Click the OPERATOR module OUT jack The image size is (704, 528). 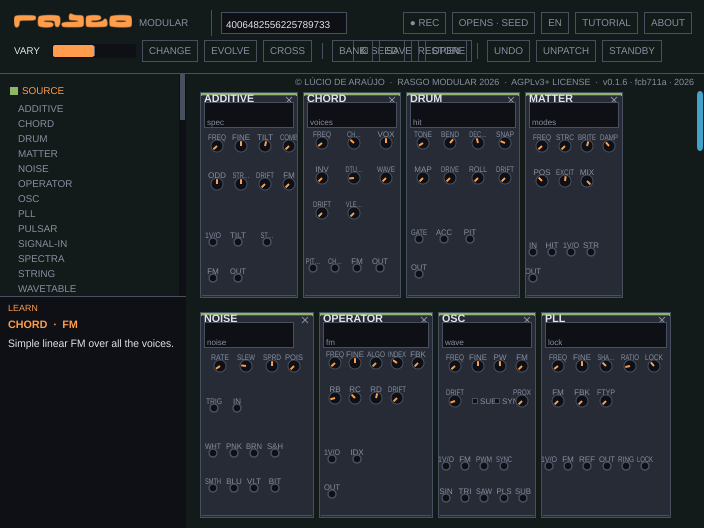coord(332,494)
